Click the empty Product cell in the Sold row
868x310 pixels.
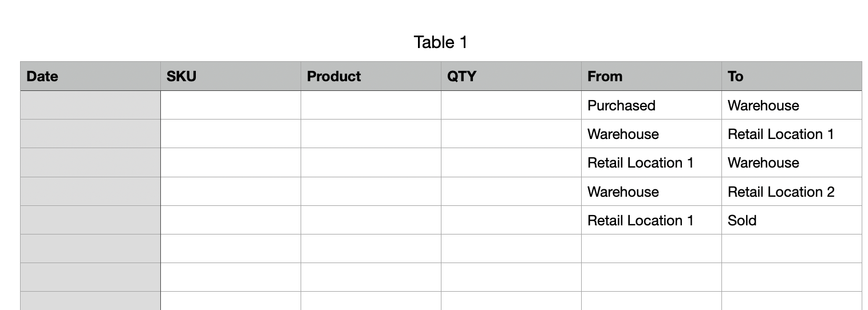click(371, 220)
